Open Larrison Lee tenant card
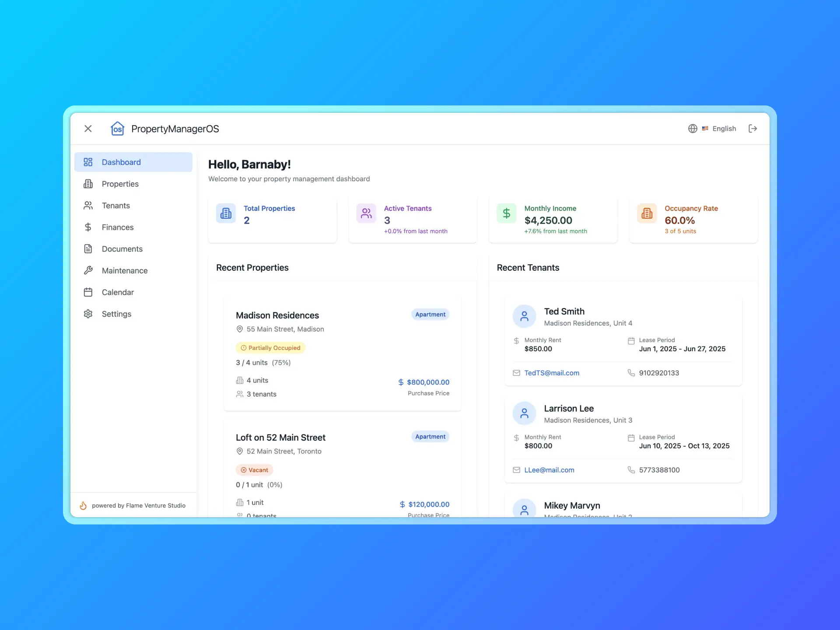The height and width of the screenshot is (630, 840). 623,439
